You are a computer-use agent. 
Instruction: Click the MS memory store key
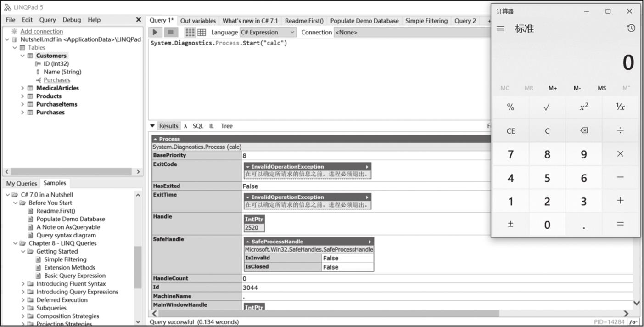(x=602, y=88)
